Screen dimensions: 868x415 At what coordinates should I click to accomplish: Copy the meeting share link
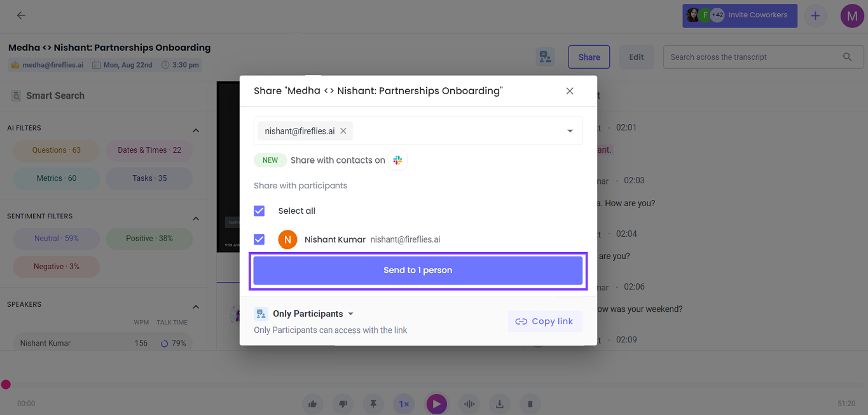(x=545, y=321)
